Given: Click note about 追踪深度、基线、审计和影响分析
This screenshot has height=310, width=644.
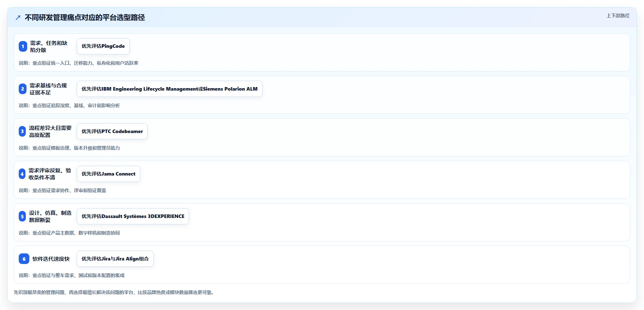Looking at the screenshot, I should point(69,105).
